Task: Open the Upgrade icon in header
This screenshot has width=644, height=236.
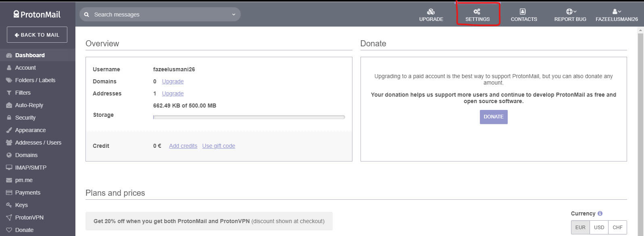Action: tap(431, 11)
